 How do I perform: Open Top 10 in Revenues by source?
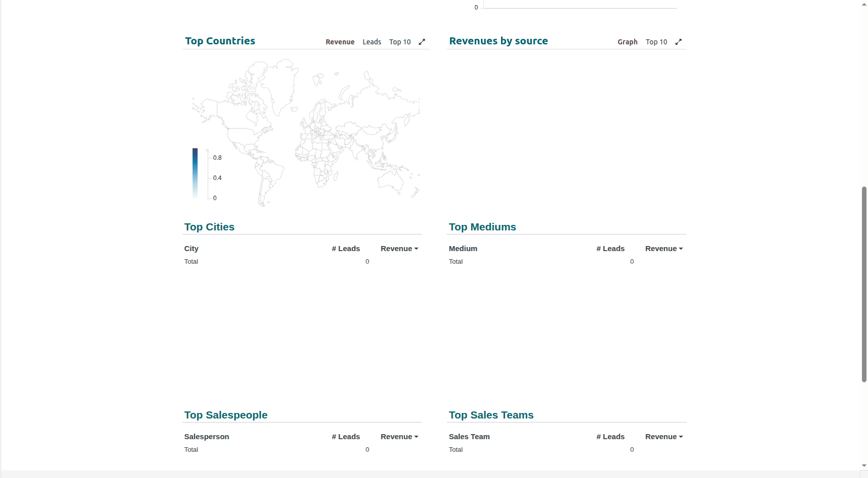click(x=656, y=42)
